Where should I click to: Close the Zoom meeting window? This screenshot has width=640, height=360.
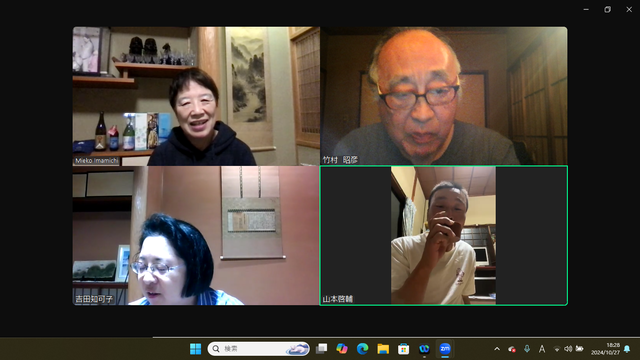coord(629,9)
